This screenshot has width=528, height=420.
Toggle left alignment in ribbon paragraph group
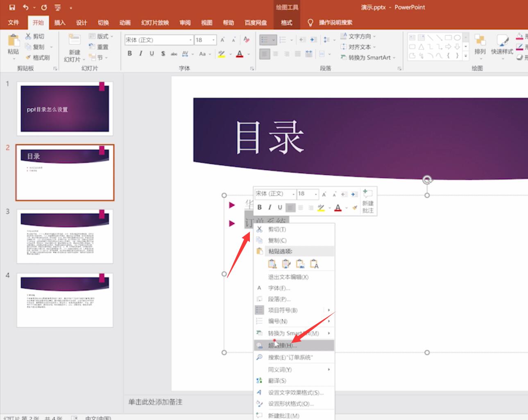pyautogui.click(x=265, y=54)
